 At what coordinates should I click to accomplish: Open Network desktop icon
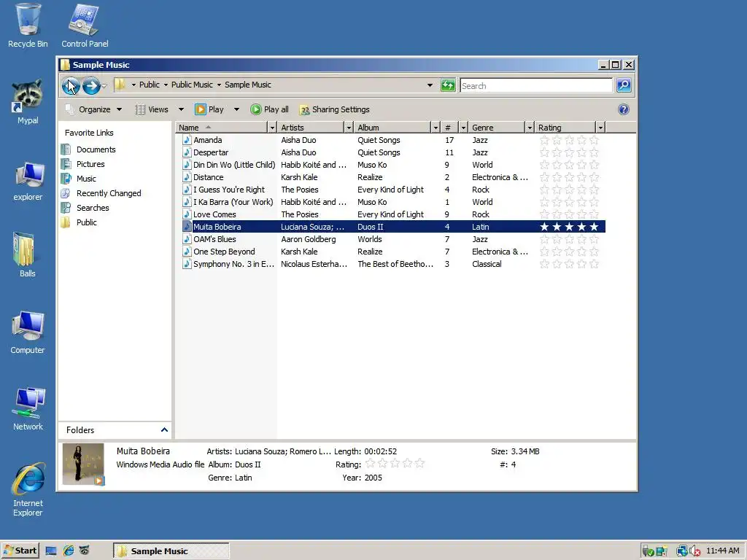28,410
